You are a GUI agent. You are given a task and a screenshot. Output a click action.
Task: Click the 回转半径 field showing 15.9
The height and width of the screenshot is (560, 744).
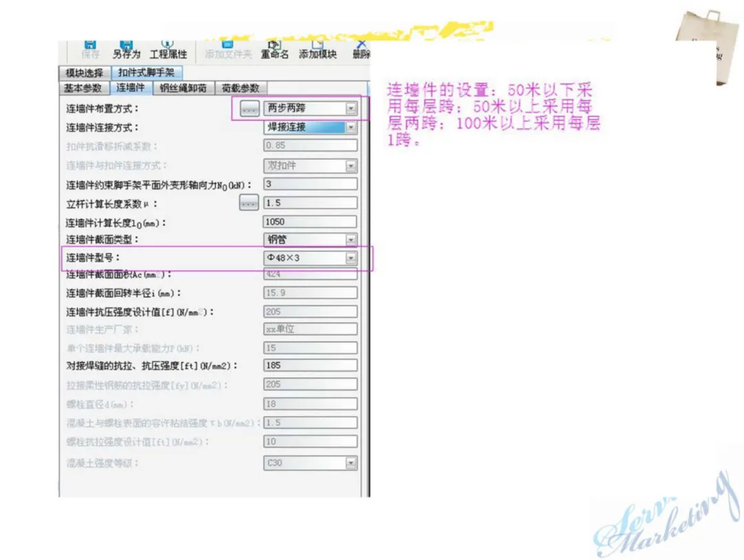310,293
